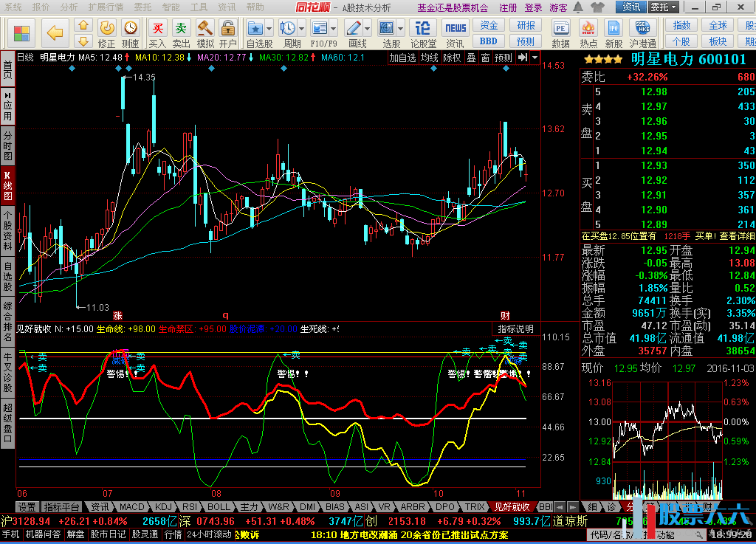The width and height of the screenshot is (756, 544).
Task: Open the 沪港通 SSE-HKE icon
Action: click(x=643, y=34)
